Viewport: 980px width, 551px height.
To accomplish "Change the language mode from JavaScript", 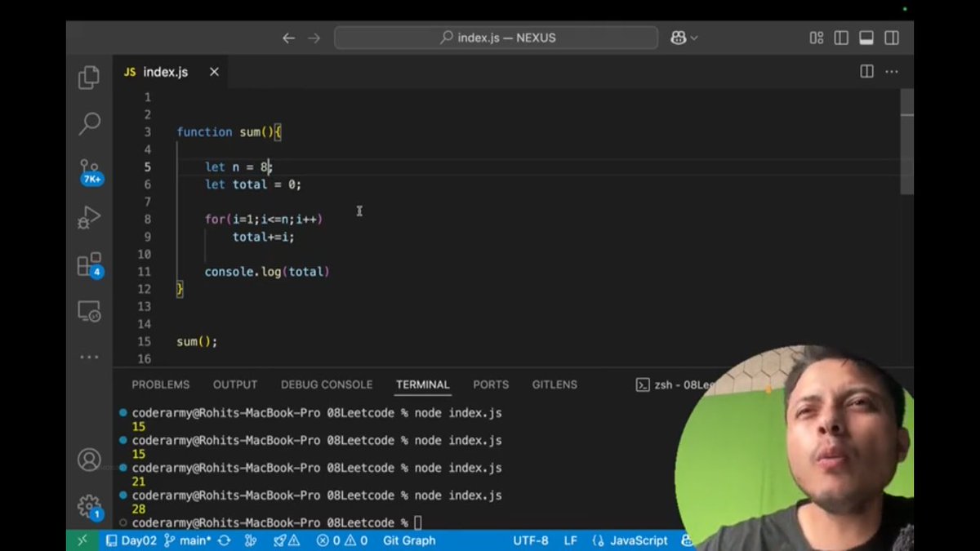I will pyautogui.click(x=639, y=540).
